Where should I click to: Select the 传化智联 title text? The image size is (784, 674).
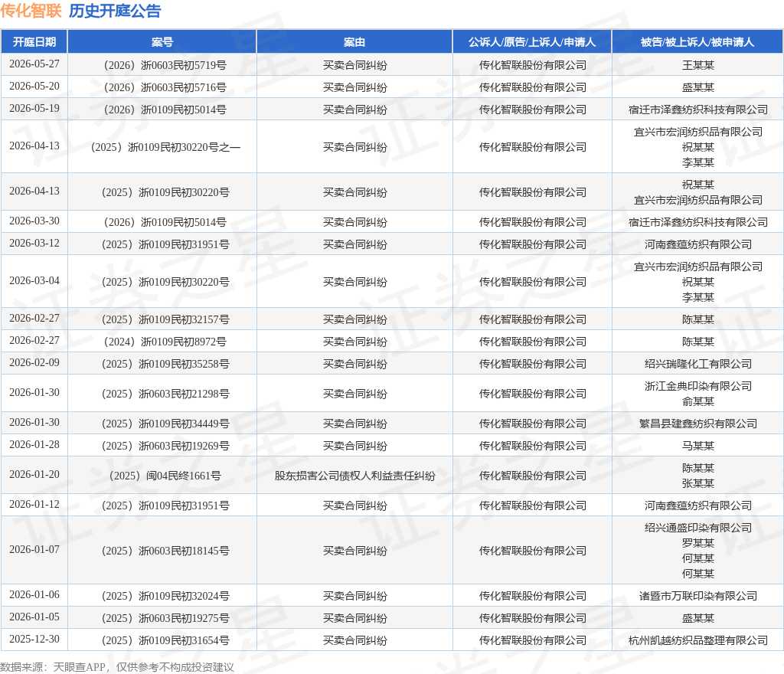coord(31,11)
